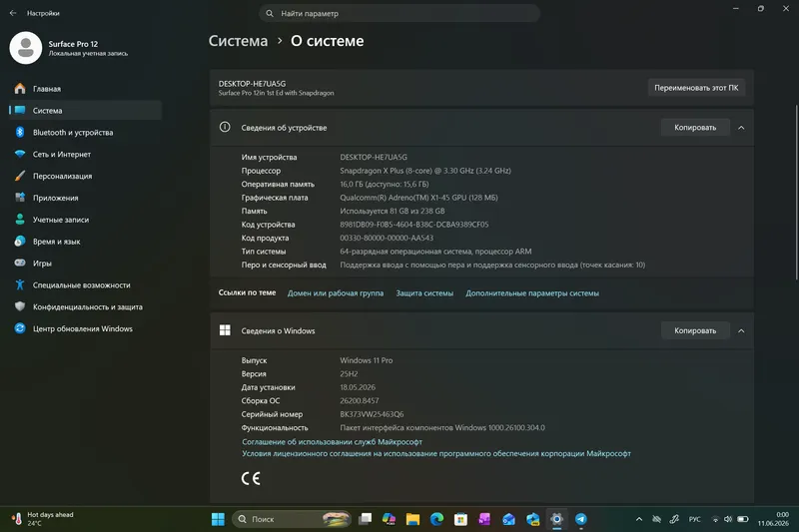Open the Windows Start menu
The width and height of the screenshot is (799, 532).
218,519
